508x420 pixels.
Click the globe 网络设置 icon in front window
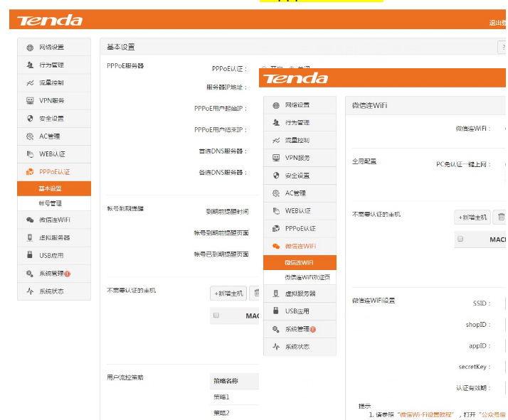[276, 105]
